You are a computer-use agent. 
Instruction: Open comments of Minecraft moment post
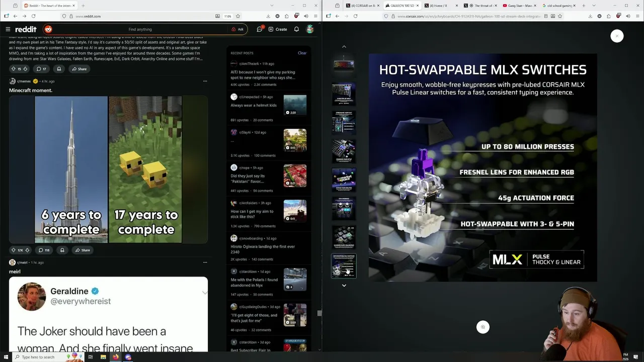[44, 250]
